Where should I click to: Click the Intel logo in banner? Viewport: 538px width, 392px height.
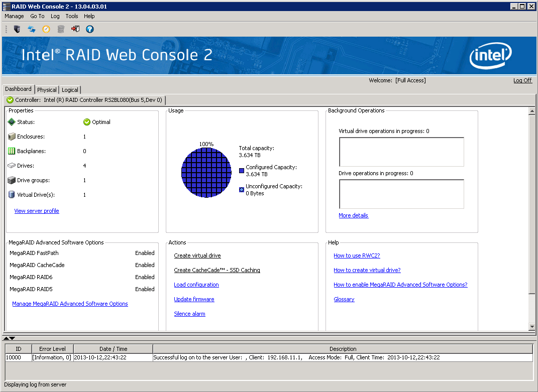click(x=491, y=56)
